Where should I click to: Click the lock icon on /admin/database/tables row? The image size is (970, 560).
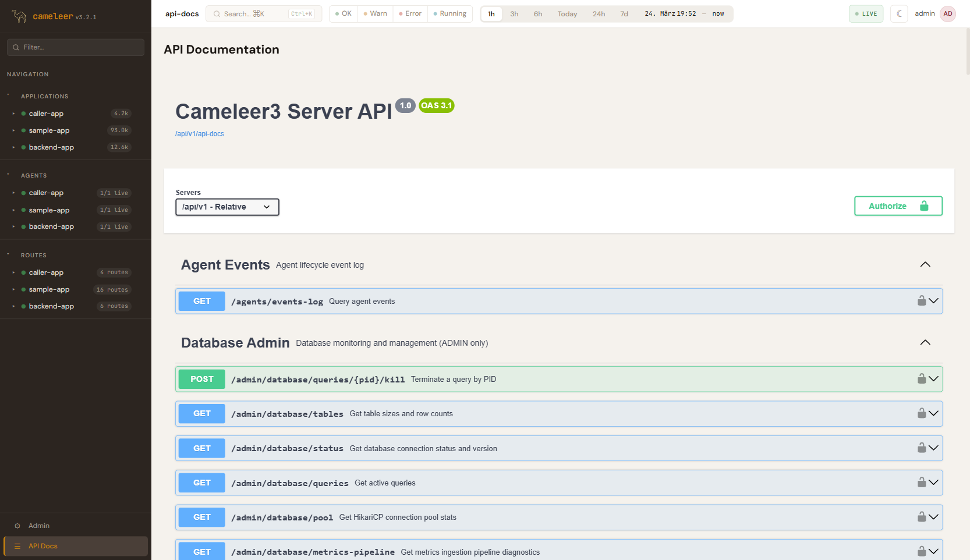pos(922,413)
